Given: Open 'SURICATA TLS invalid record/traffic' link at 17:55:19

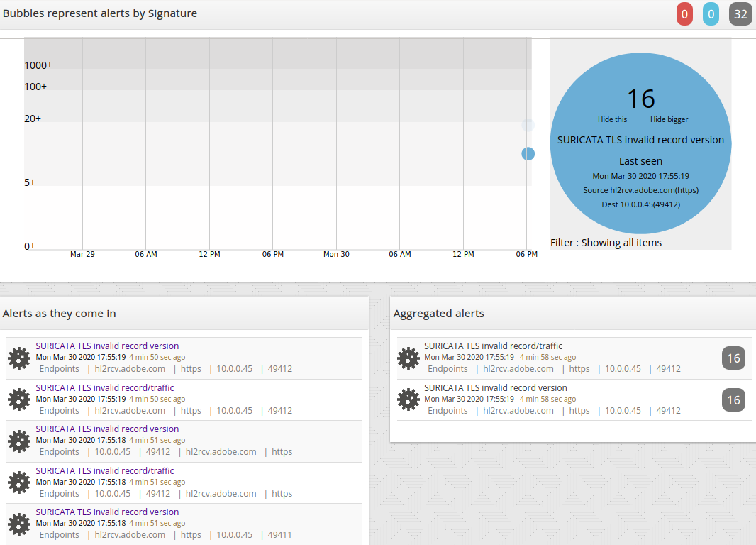Looking at the screenshot, I should 105,387.
